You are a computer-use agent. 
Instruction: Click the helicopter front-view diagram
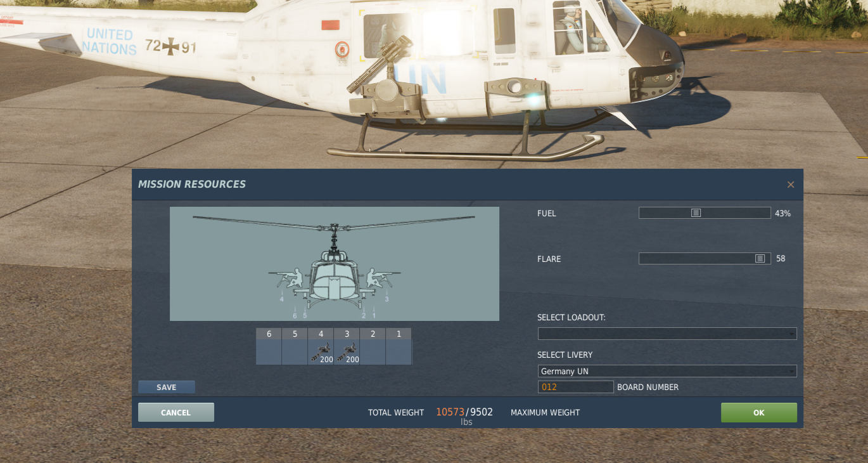[x=335, y=264]
